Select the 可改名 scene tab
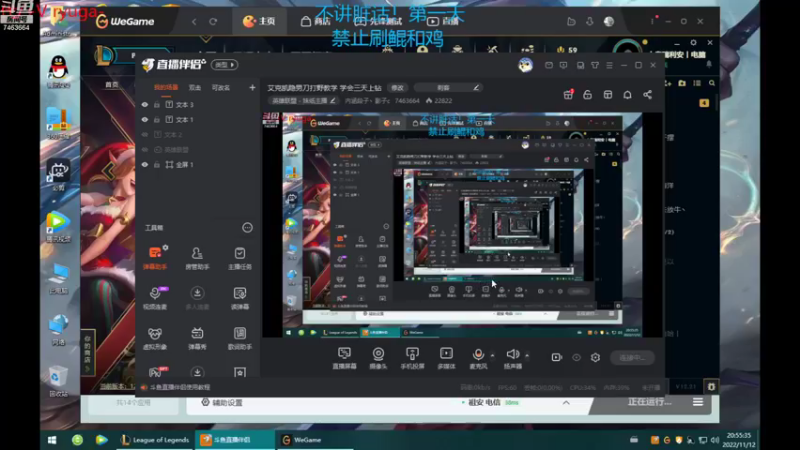 (221, 88)
